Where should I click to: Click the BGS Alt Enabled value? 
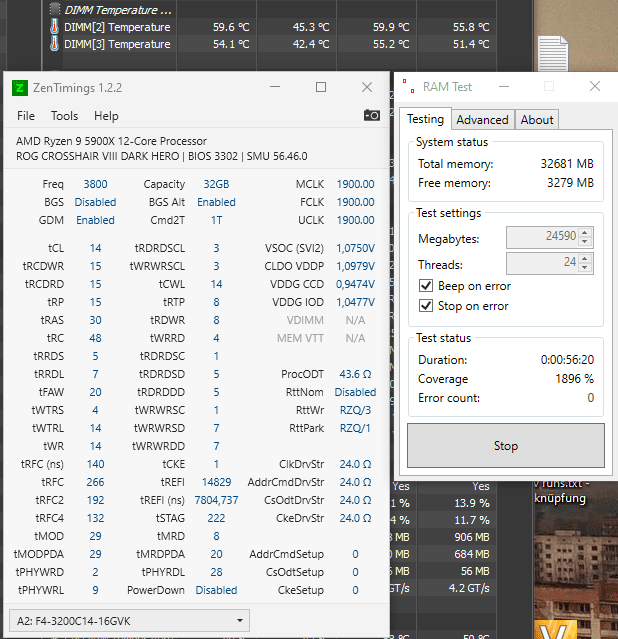[x=216, y=202]
